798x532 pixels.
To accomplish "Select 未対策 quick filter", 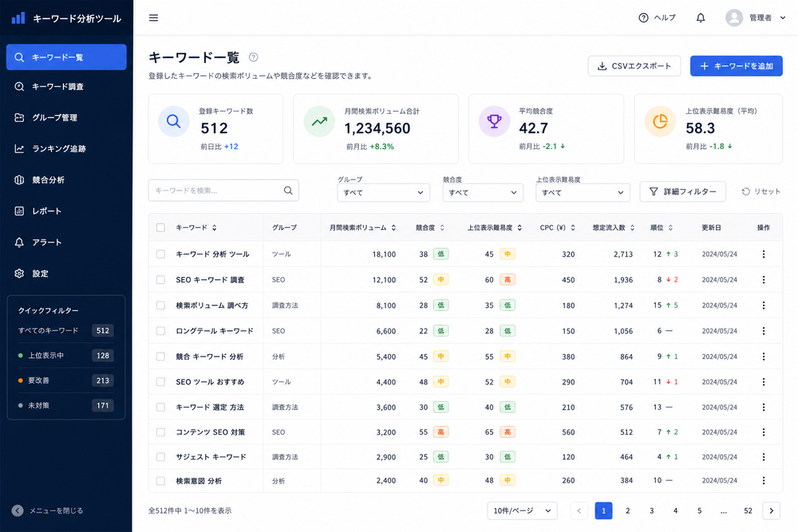I will [65, 405].
